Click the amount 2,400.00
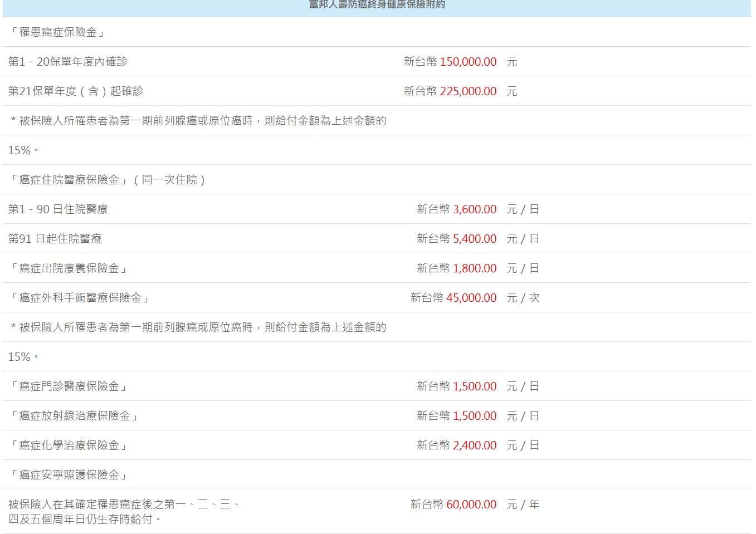 [x=475, y=445]
